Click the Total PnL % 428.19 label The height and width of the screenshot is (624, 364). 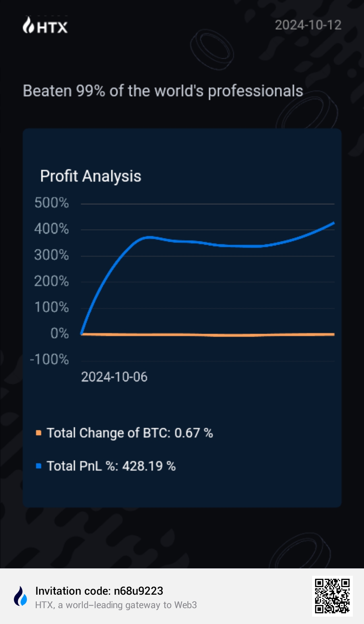coord(111,466)
